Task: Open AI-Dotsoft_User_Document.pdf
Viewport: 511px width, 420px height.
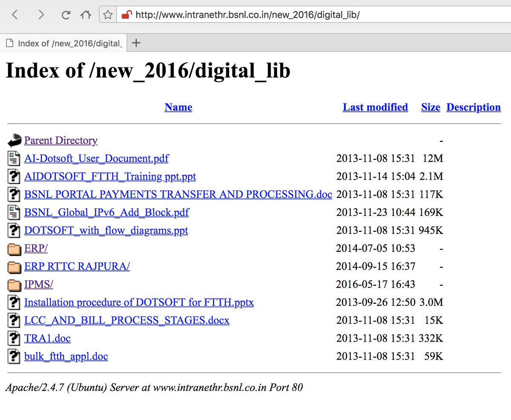Action: click(x=96, y=158)
